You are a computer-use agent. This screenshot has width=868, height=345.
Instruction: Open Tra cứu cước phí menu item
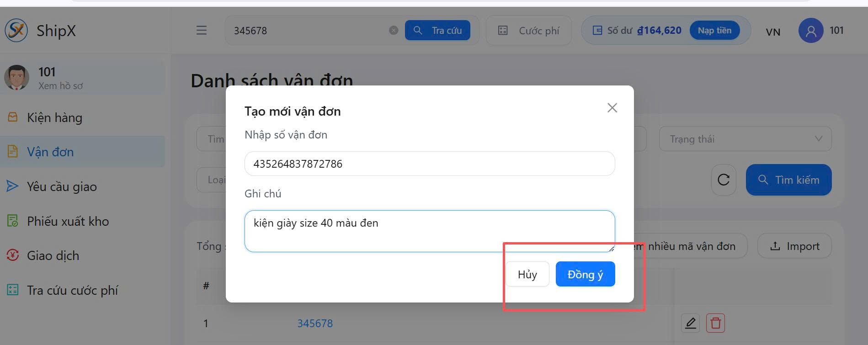(x=83, y=290)
